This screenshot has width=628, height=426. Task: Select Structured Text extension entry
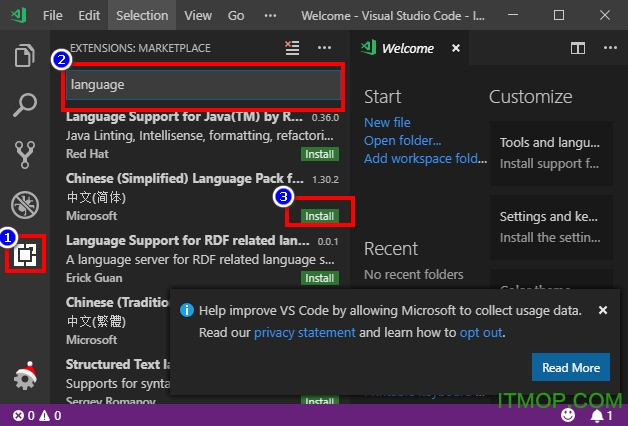[x=118, y=381]
